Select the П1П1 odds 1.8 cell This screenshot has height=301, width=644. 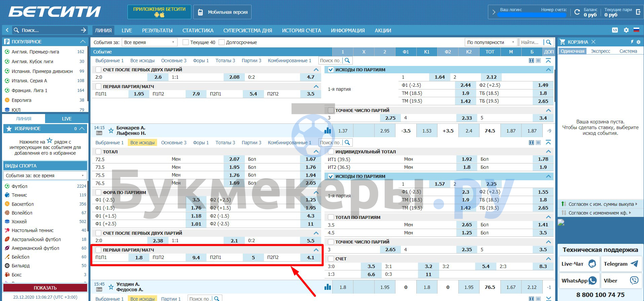click(x=139, y=258)
